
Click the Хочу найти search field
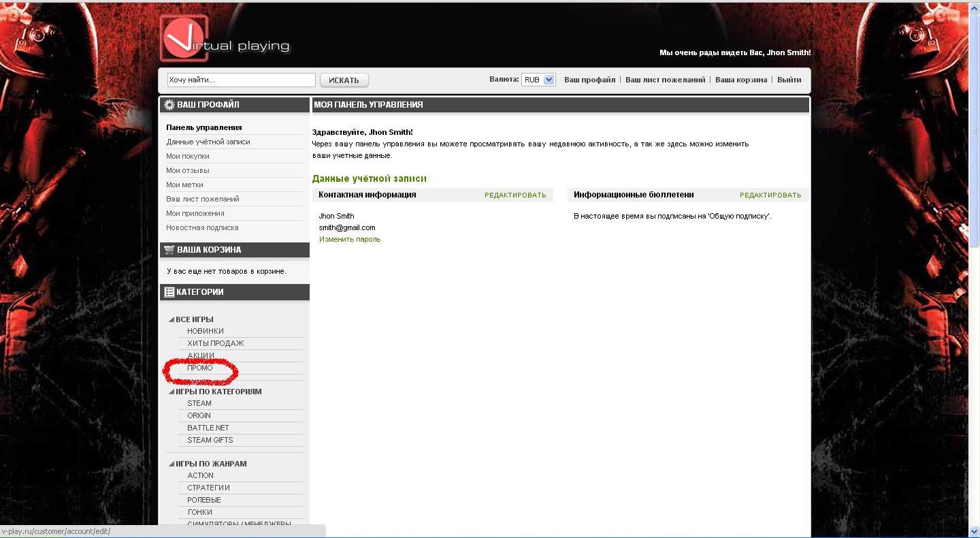[241, 80]
